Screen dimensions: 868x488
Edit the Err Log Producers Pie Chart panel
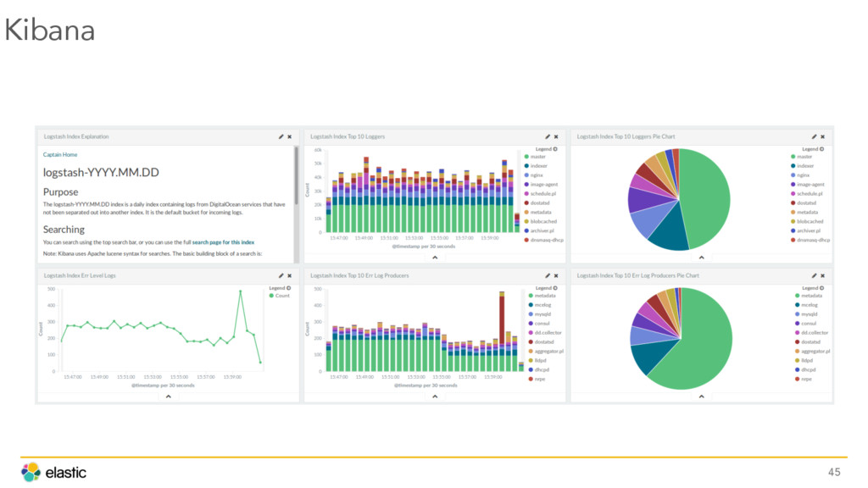pos(814,275)
